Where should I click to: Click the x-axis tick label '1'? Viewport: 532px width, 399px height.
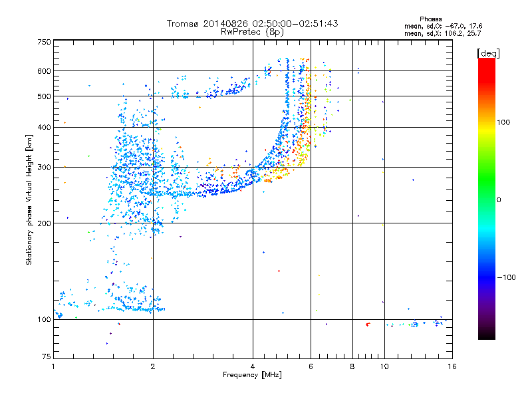(53, 366)
